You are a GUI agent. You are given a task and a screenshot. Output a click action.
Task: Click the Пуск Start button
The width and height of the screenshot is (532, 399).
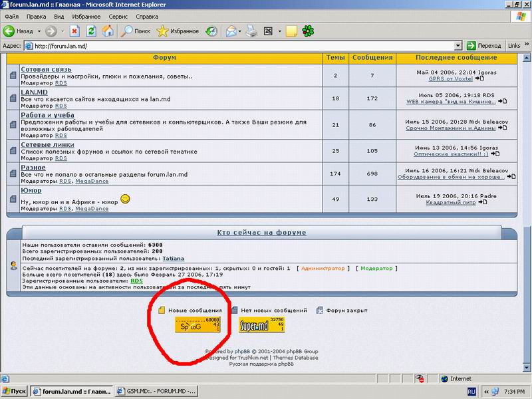(x=16, y=392)
